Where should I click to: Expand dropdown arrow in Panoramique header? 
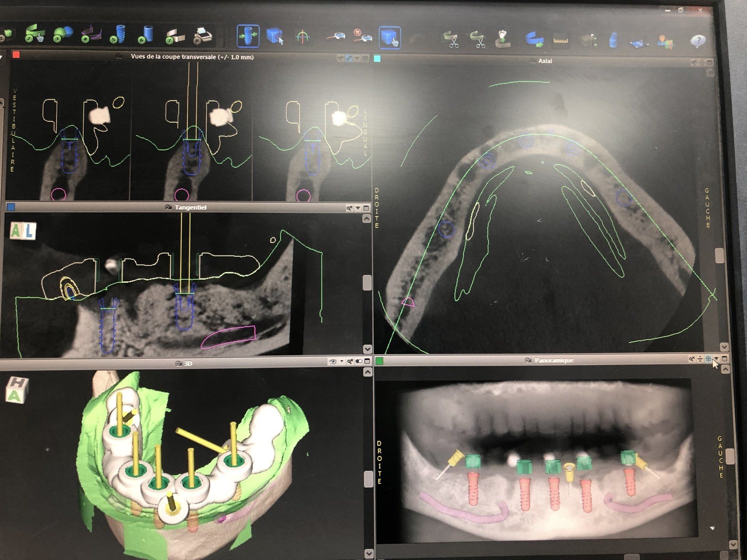point(716,359)
